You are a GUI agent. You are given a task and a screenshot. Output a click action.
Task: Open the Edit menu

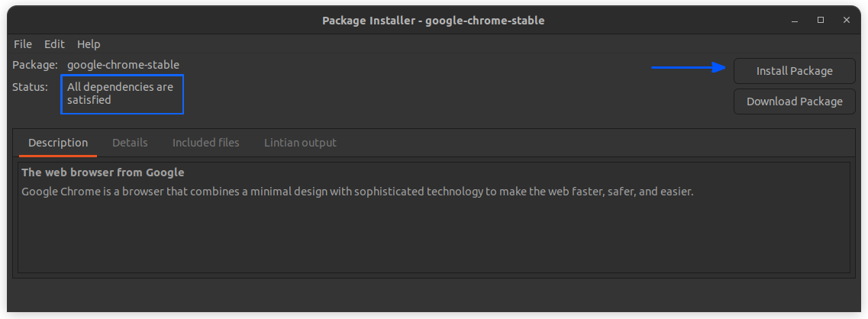(x=54, y=44)
